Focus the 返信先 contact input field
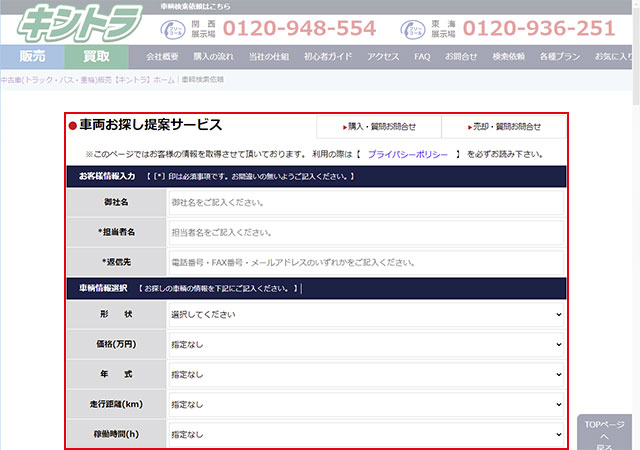This screenshot has width=640, height=450. [366, 262]
